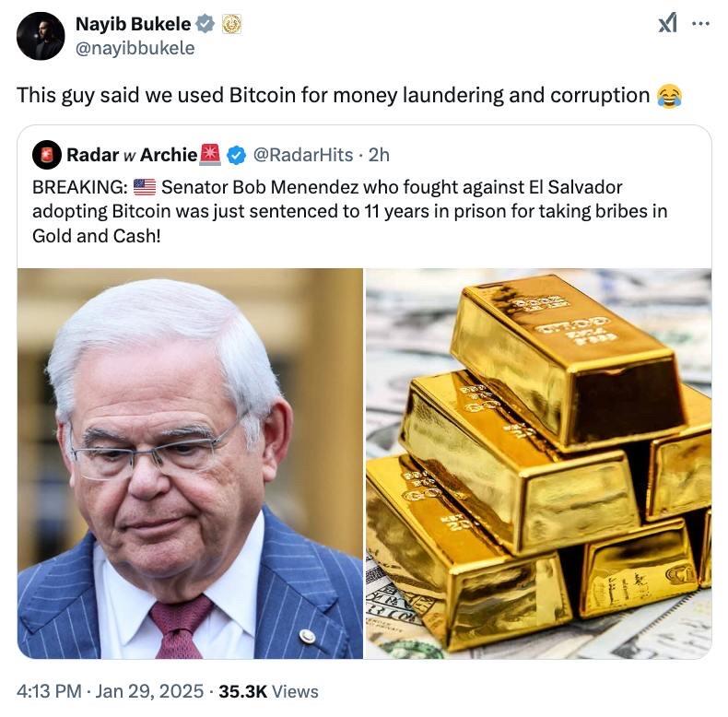Open the @RadarHits handle link

click(302, 155)
